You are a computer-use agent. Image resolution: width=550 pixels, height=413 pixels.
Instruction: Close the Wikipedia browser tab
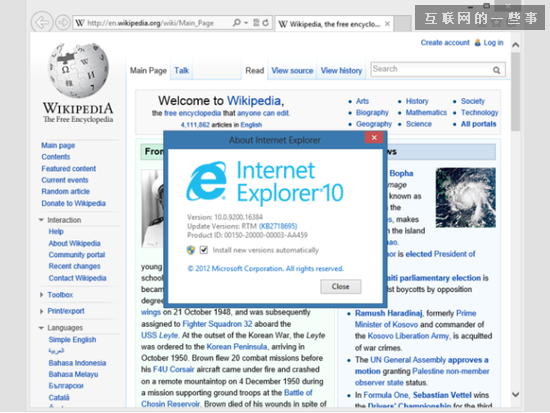click(x=387, y=24)
